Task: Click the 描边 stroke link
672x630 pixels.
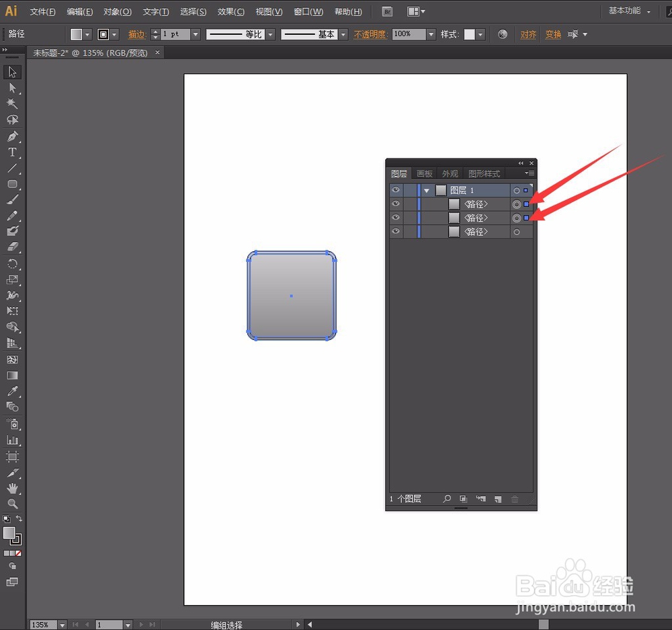Action: pos(137,34)
